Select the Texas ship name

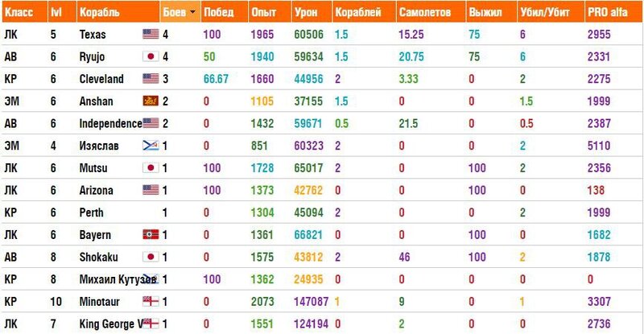click(93, 34)
